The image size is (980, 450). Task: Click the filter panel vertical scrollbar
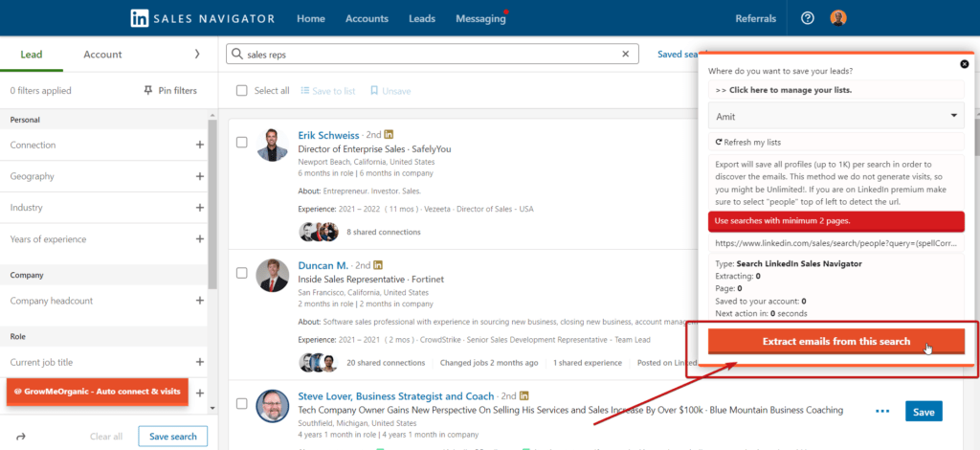tap(212, 206)
